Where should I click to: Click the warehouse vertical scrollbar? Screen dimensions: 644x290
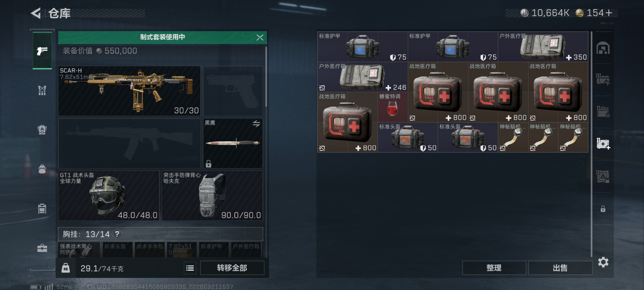click(x=591, y=144)
